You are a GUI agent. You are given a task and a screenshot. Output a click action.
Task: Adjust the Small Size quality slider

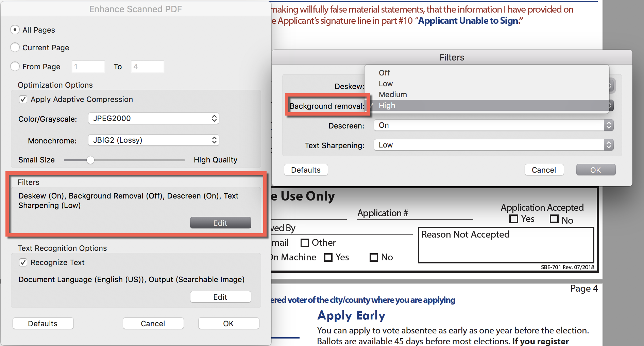(x=90, y=160)
